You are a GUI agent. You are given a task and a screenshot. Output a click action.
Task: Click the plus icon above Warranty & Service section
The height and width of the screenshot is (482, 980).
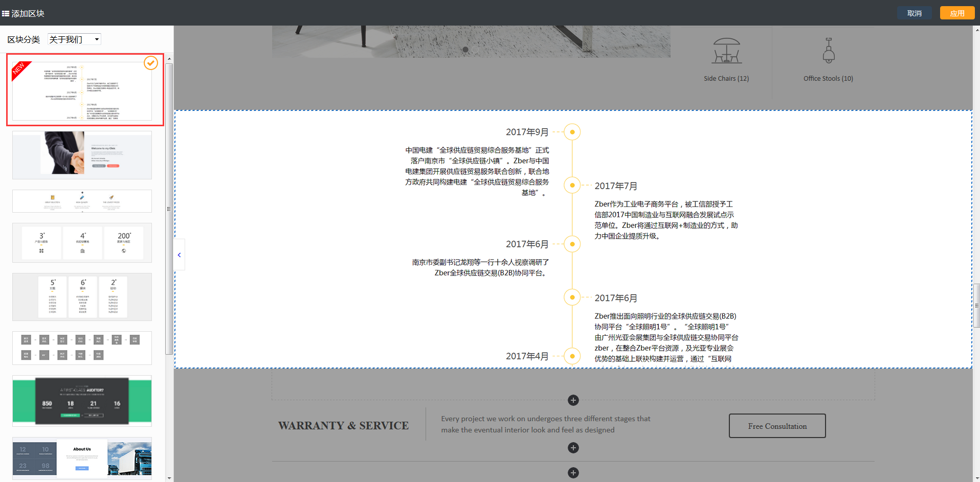573,400
